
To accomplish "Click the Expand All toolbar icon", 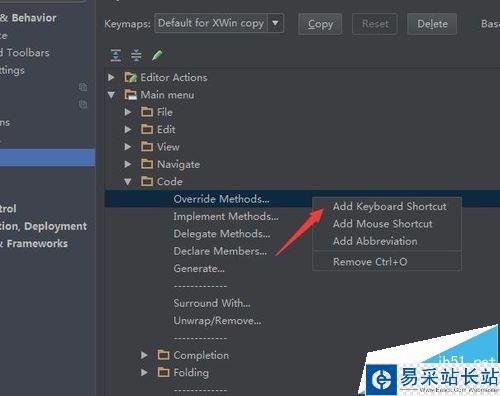I will (x=115, y=55).
